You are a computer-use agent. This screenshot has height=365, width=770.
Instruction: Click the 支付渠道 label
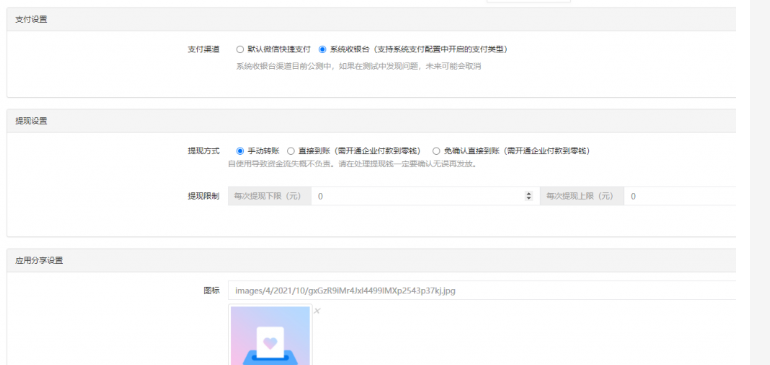coord(203,49)
